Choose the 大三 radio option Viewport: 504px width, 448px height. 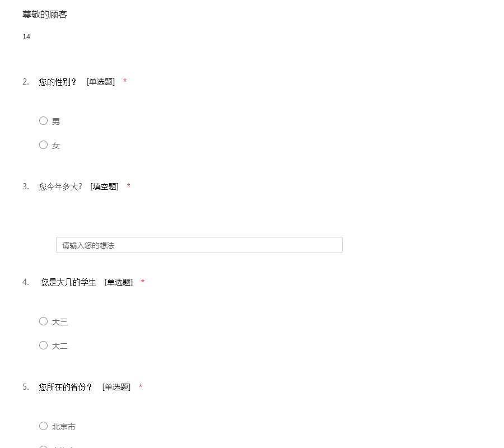tap(43, 321)
